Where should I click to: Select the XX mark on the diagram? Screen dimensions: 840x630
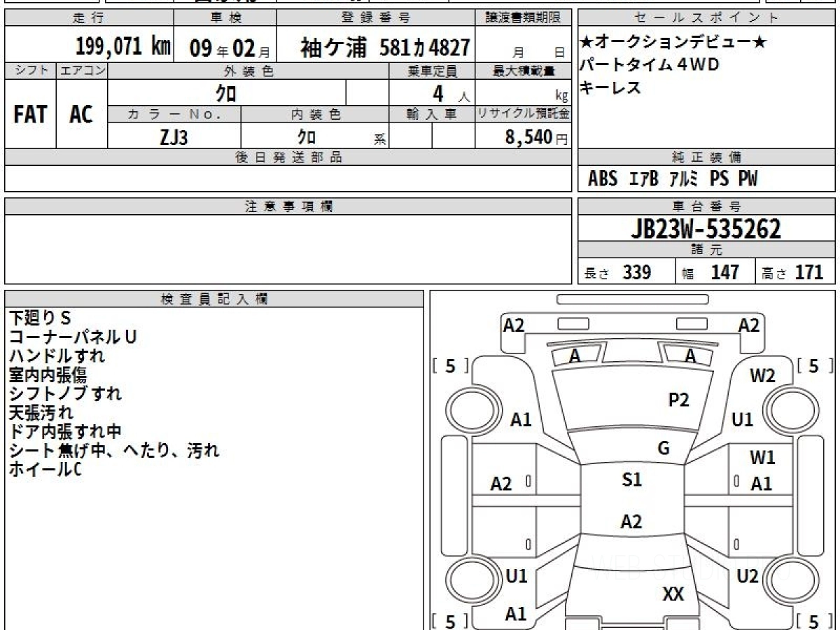[x=673, y=594]
